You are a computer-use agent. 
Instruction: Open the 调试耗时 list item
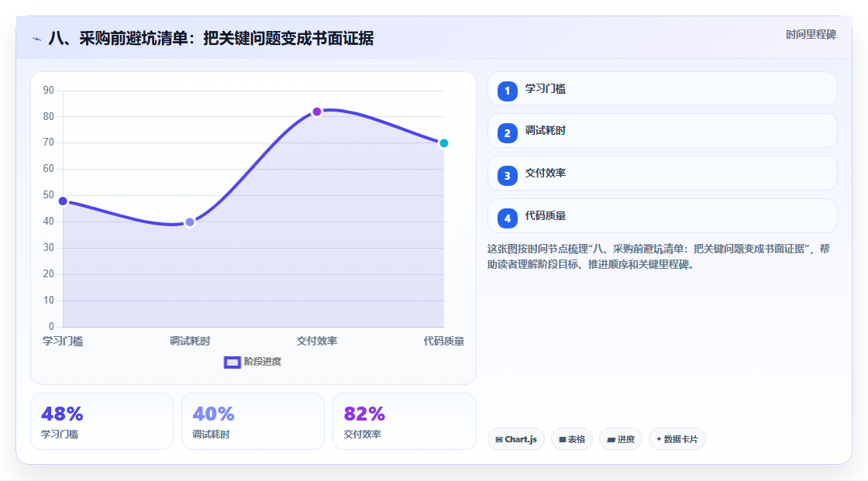(x=662, y=131)
